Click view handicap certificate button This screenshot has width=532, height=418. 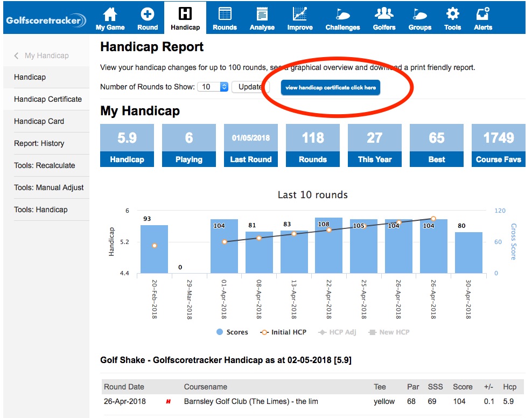coord(330,87)
